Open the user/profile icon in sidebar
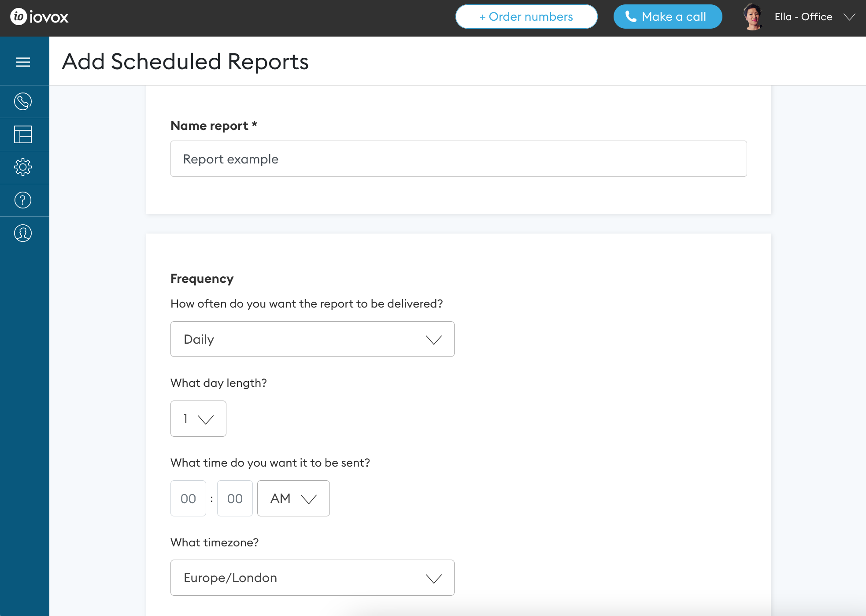The height and width of the screenshot is (616, 866). coord(24,233)
